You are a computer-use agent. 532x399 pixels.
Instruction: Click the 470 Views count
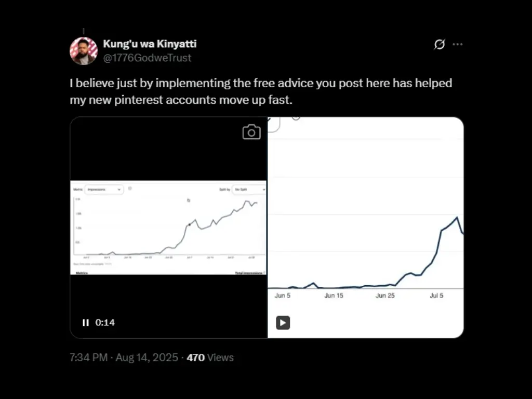[x=210, y=357]
